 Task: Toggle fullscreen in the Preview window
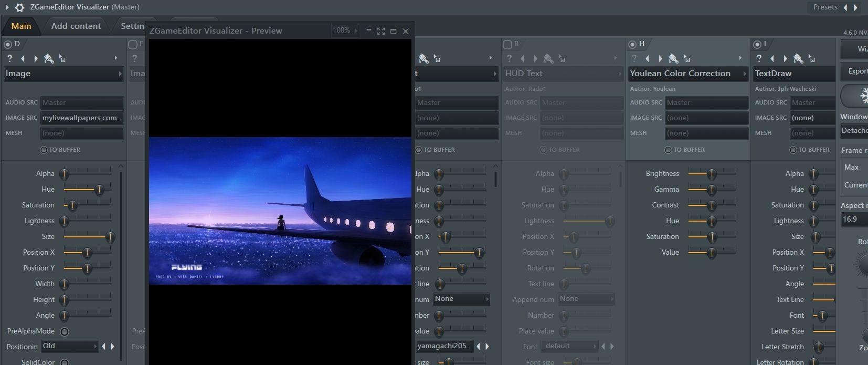pyautogui.click(x=381, y=31)
